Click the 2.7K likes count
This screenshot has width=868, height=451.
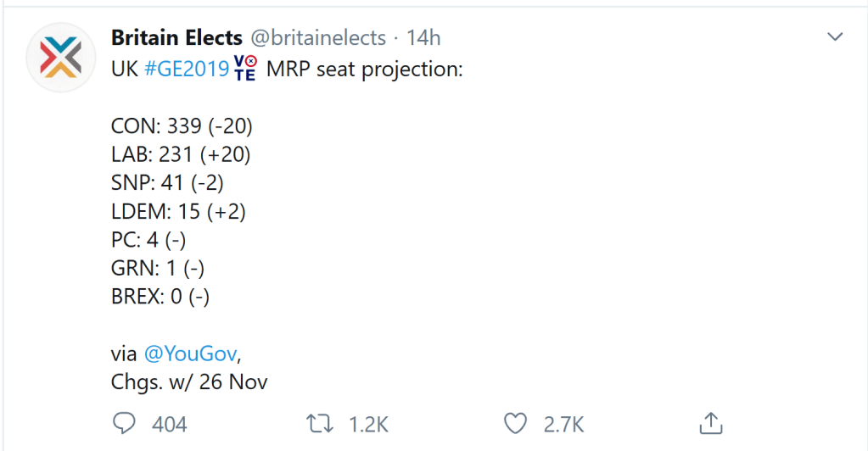point(563,424)
